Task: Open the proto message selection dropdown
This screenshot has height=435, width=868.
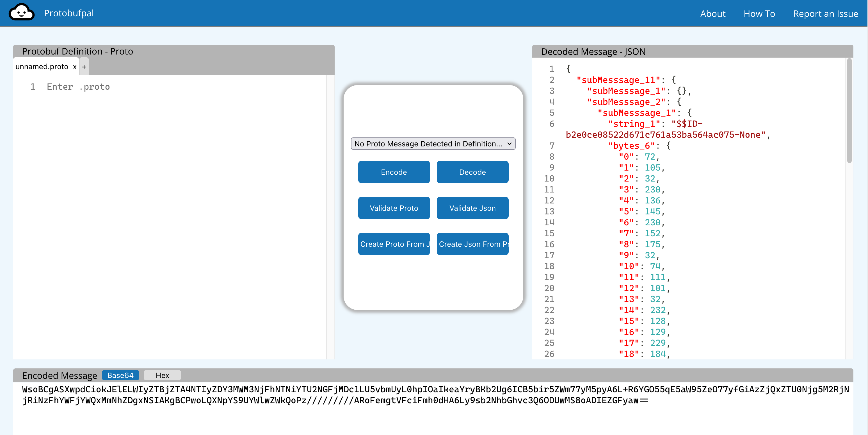Action: click(x=433, y=144)
